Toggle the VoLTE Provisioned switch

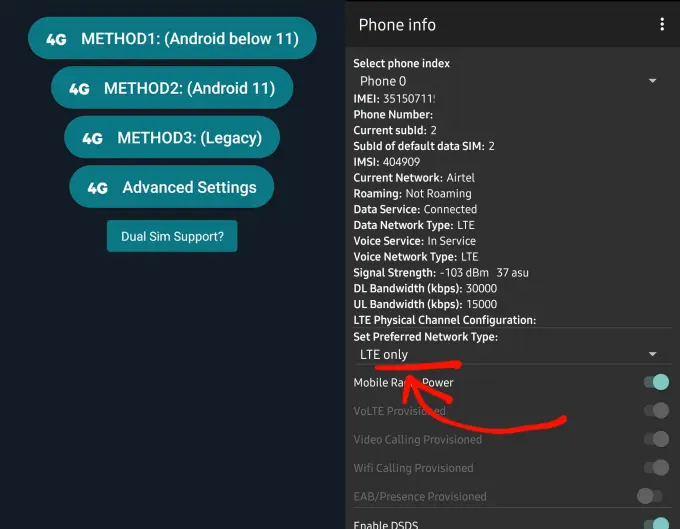(x=656, y=411)
